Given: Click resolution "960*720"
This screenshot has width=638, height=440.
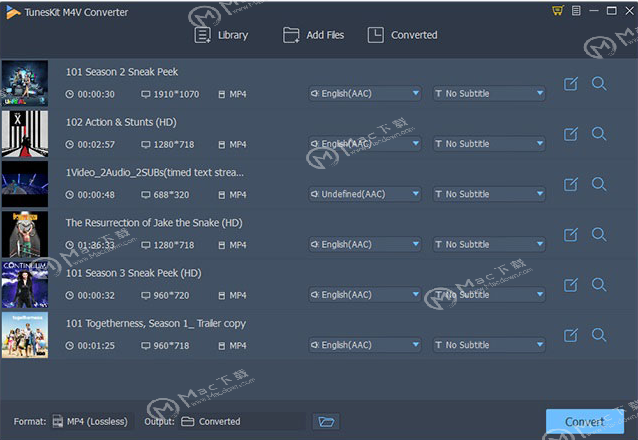Looking at the screenshot, I should coord(171,296).
